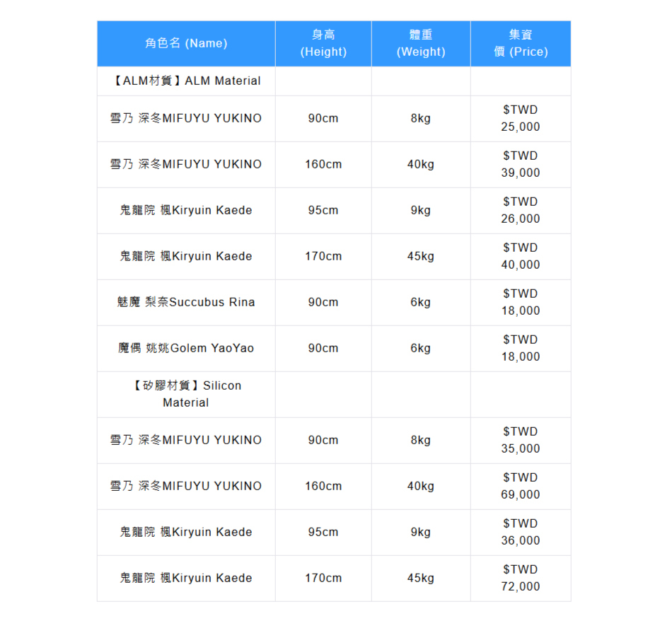Screen dimensions: 672x621
Task: Click the $TWD 26,000 price cell
Action: tap(521, 210)
